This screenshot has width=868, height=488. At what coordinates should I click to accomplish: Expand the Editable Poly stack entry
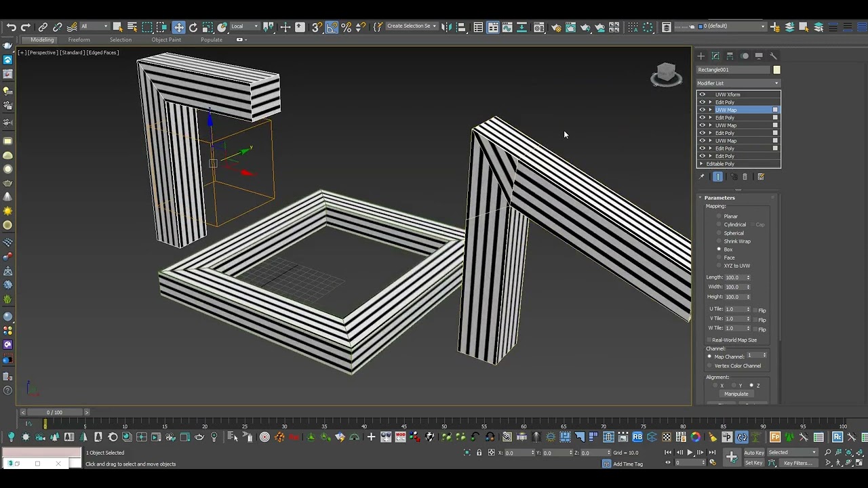[702, 164]
